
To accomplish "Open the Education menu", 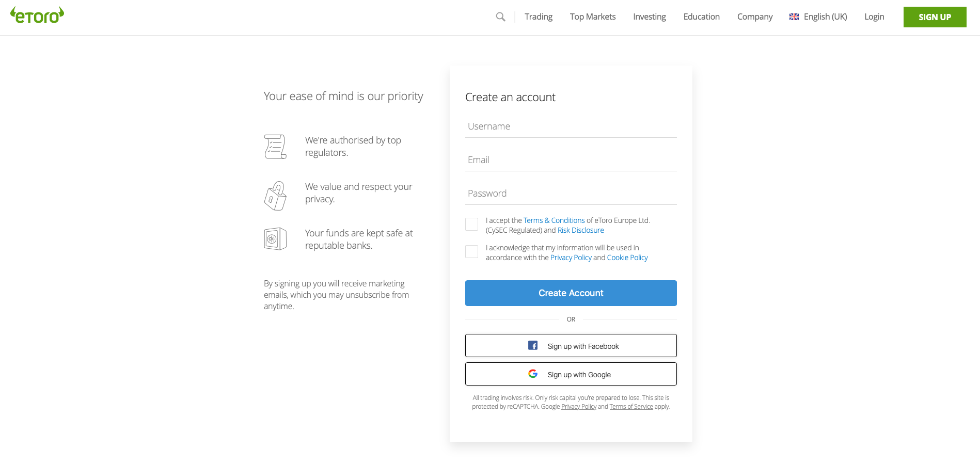I will [x=701, y=17].
